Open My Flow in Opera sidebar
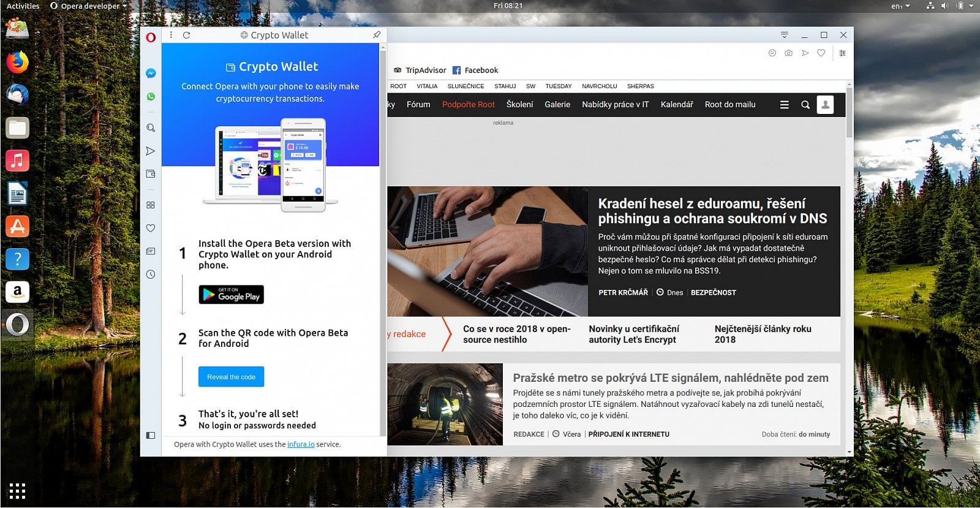The width and height of the screenshot is (980, 508). point(151,151)
